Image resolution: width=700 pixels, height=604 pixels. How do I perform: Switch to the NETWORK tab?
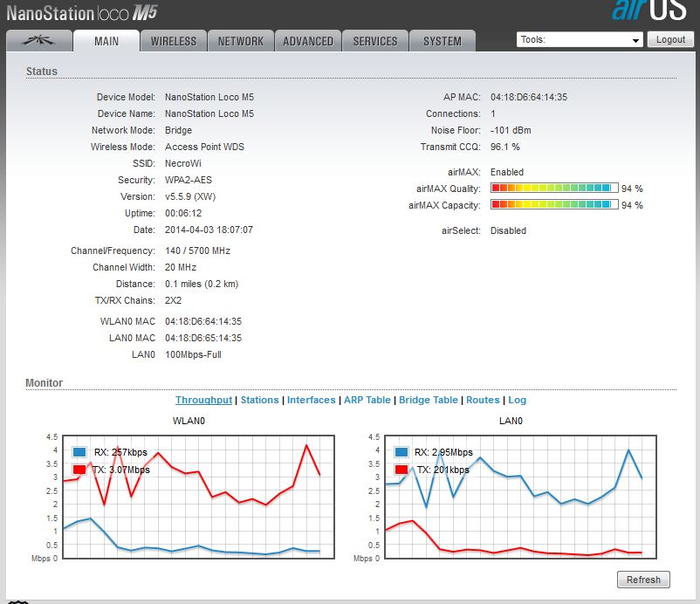click(241, 41)
